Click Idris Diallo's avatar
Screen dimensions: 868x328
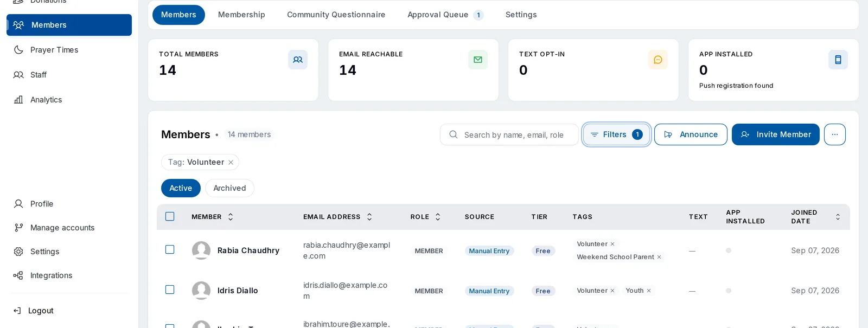[201, 291]
